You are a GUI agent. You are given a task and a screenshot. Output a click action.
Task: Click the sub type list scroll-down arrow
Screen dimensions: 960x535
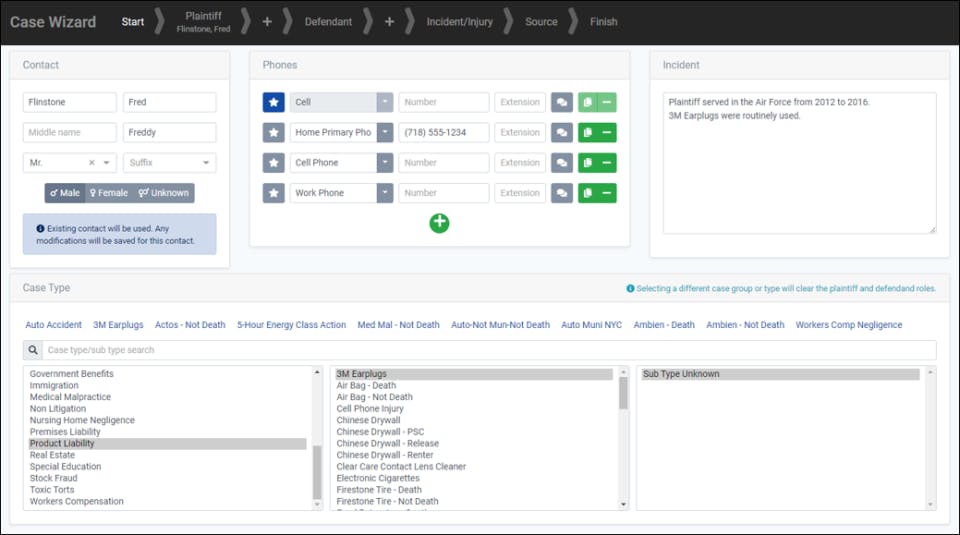[x=931, y=504]
